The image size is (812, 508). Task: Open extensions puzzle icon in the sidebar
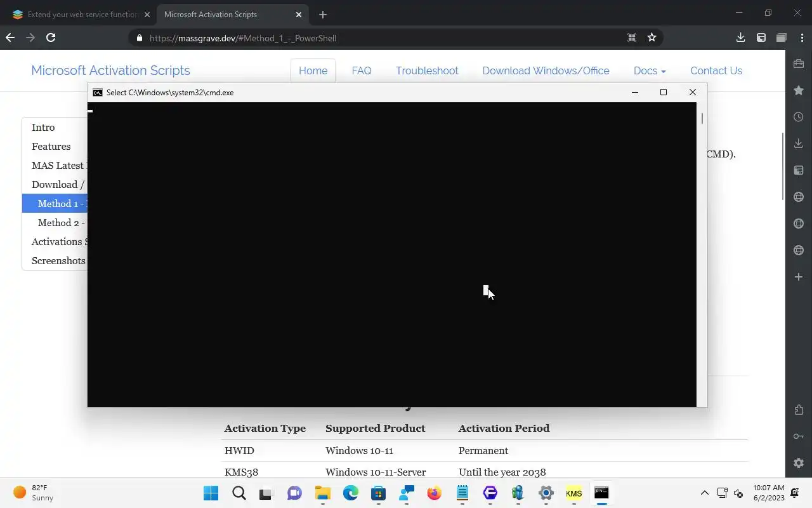point(799,410)
